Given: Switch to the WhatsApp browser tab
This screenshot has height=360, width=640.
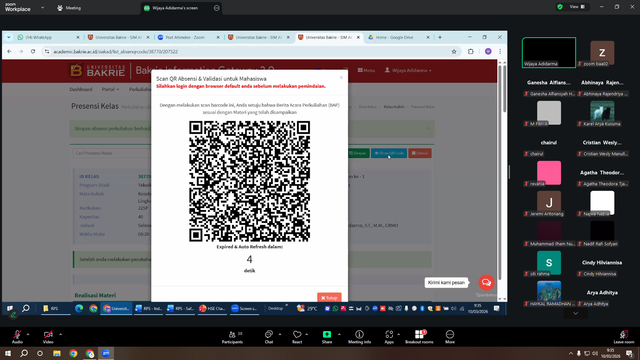Looking at the screenshot, I should click(x=47, y=37).
